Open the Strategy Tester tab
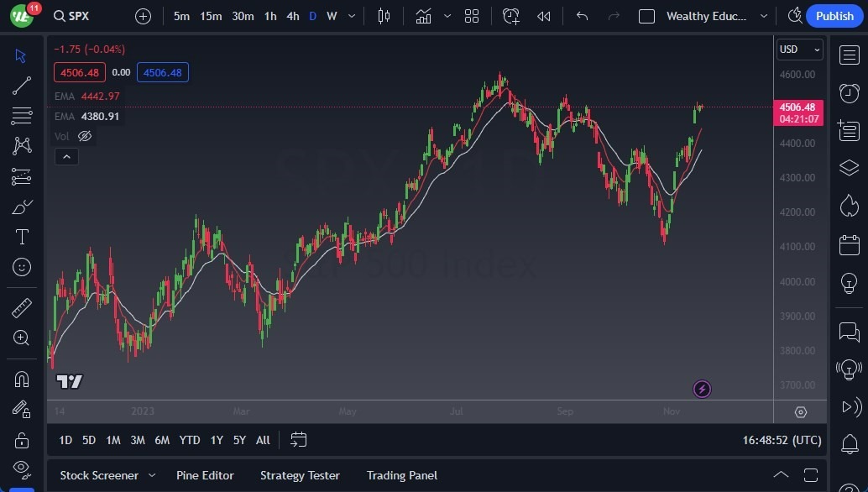The height and width of the screenshot is (492, 868). (300, 475)
